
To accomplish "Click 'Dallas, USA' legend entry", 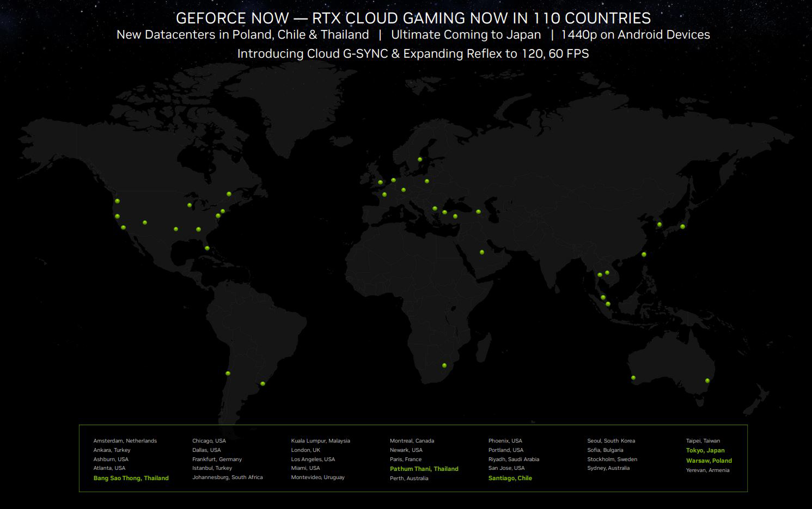I will [x=206, y=450].
